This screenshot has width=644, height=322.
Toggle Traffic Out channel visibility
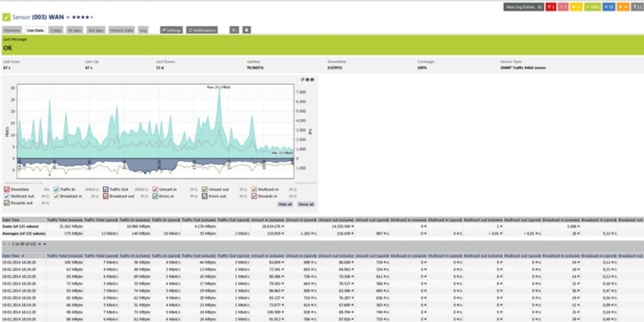point(106,189)
